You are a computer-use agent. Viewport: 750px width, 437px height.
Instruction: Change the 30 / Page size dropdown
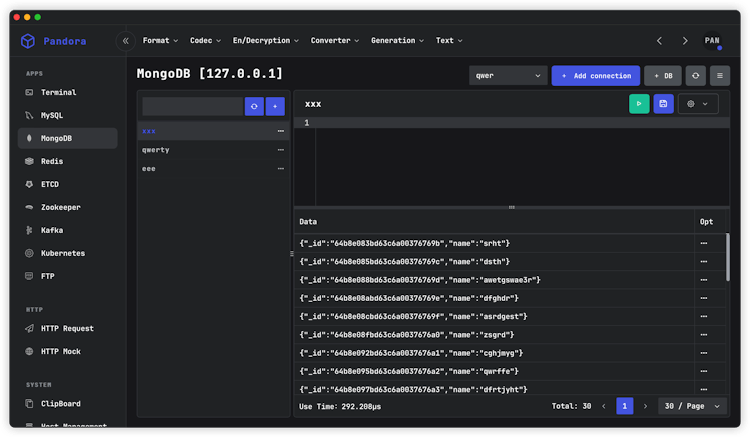(x=692, y=406)
